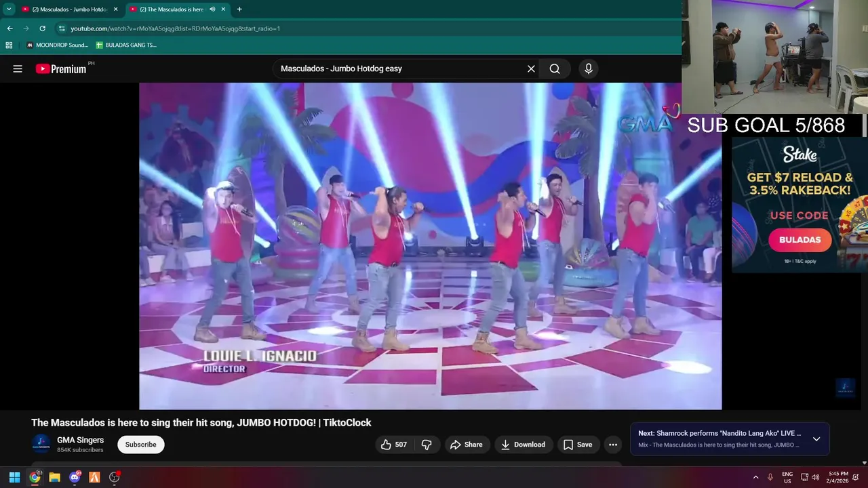The height and width of the screenshot is (488, 868).
Task: Click the Stake BULADAS promo code button
Action: coord(800,239)
